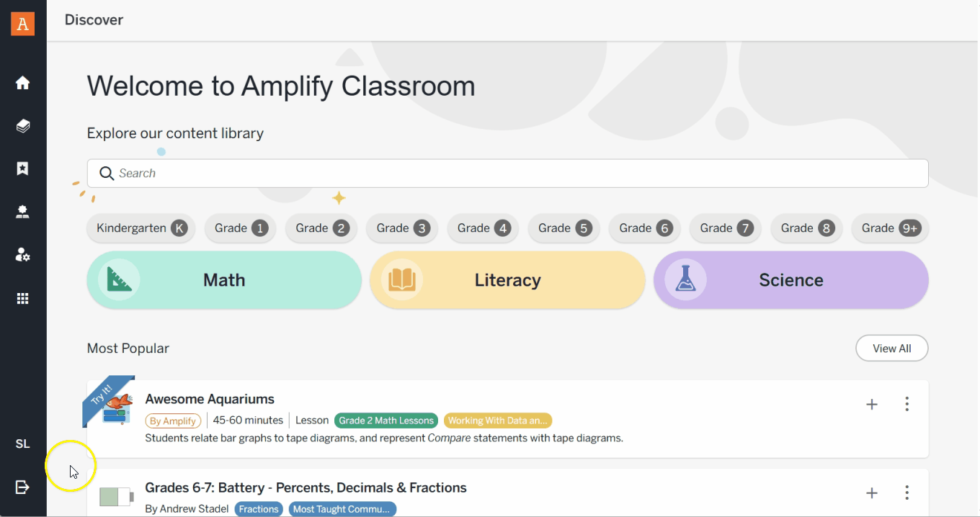Open the user settings gear icon
Image resolution: width=980 pixels, height=517 pixels.
[23, 255]
